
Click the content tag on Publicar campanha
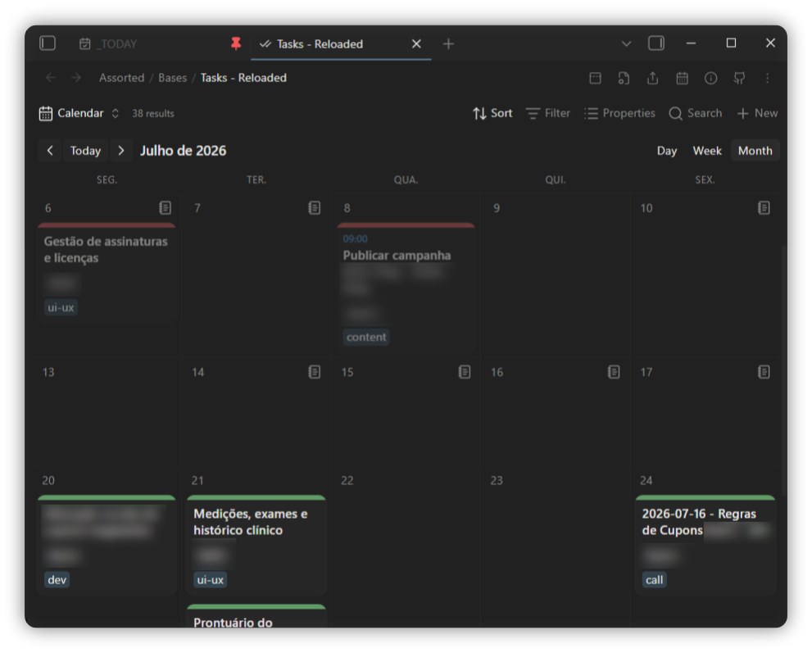coord(366,337)
